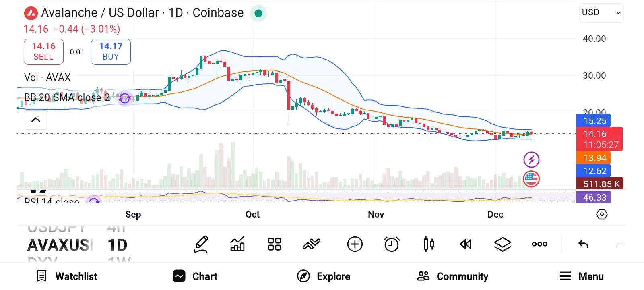The image size is (644, 290).
Task: Open the object tree layers icon
Action: point(502,244)
